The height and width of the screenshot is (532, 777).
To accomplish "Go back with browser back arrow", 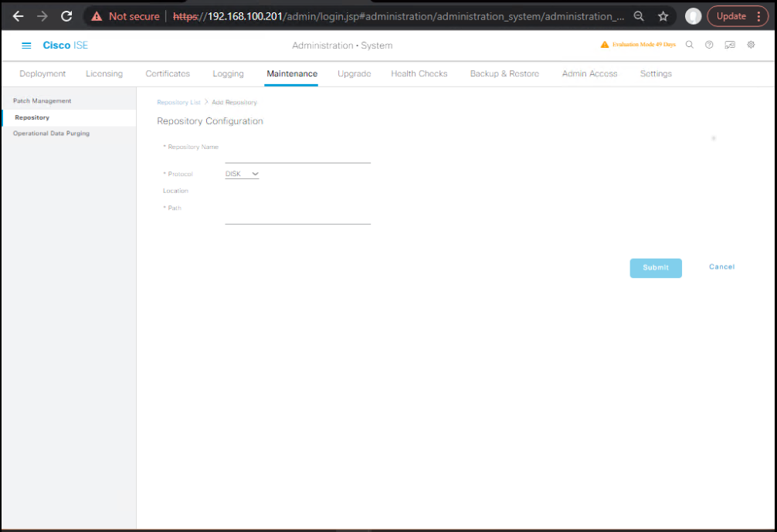I will pyautogui.click(x=19, y=16).
